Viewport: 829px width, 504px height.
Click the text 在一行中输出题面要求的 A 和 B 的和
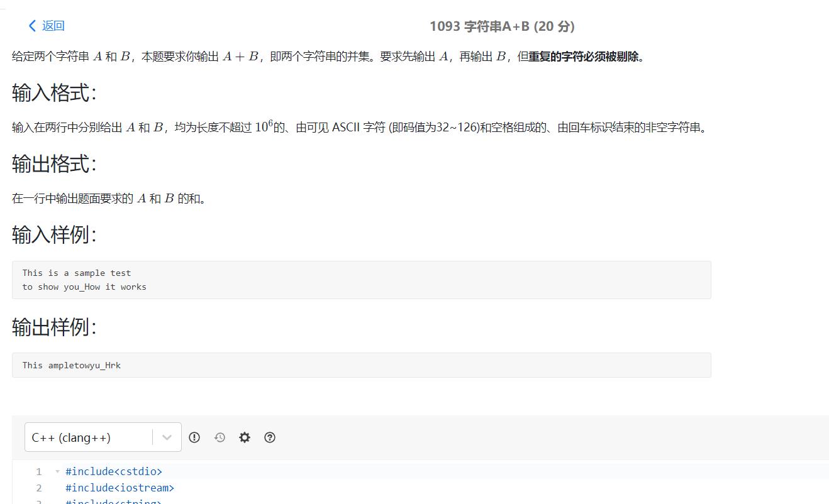coord(109,199)
